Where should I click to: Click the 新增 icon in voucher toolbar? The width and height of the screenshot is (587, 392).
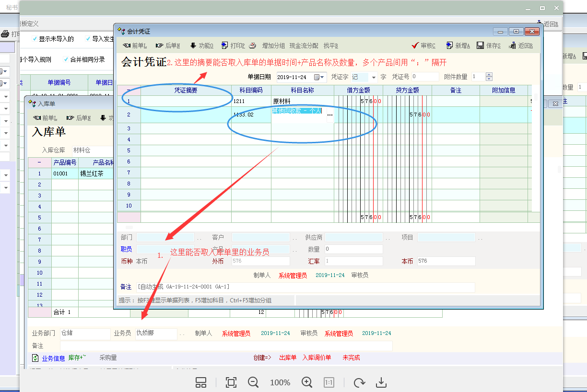(449, 46)
